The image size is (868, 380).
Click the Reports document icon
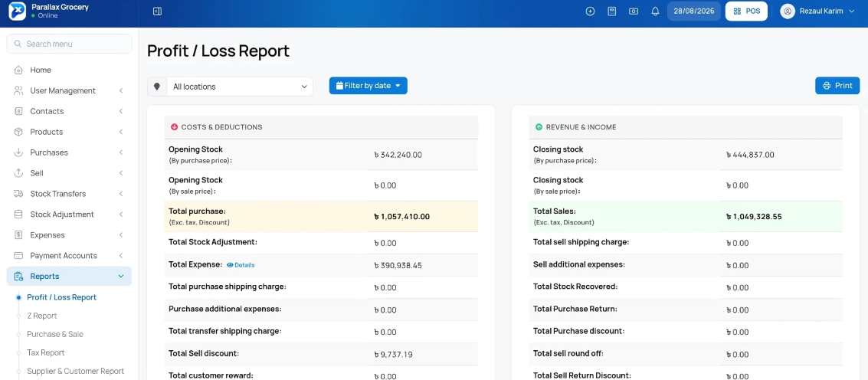coord(18,277)
